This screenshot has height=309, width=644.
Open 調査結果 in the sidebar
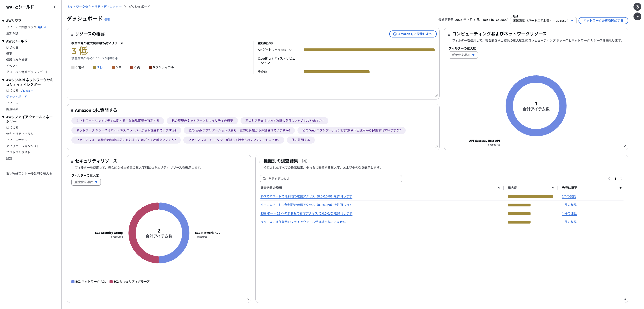tap(12, 109)
